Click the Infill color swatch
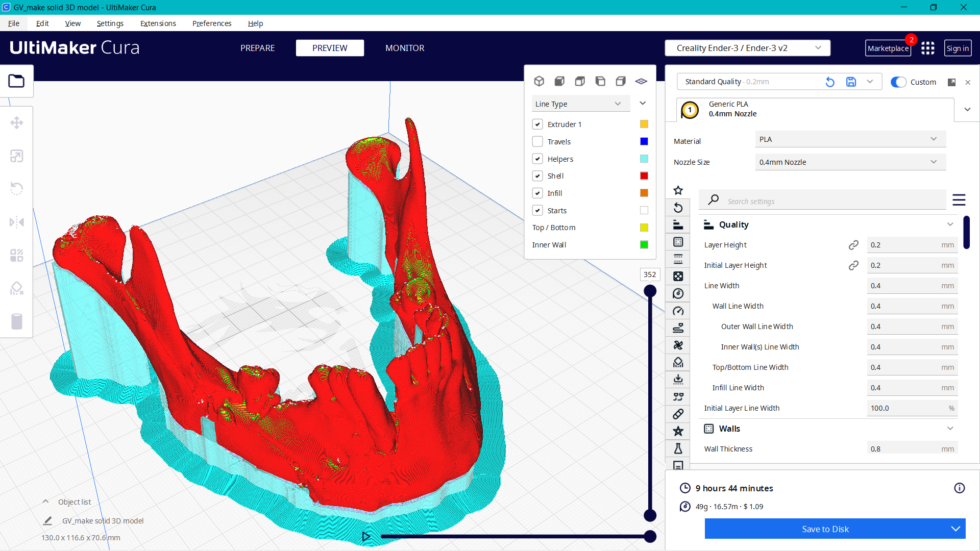This screenshot has height=551, width=980. [x=644, y=193]
